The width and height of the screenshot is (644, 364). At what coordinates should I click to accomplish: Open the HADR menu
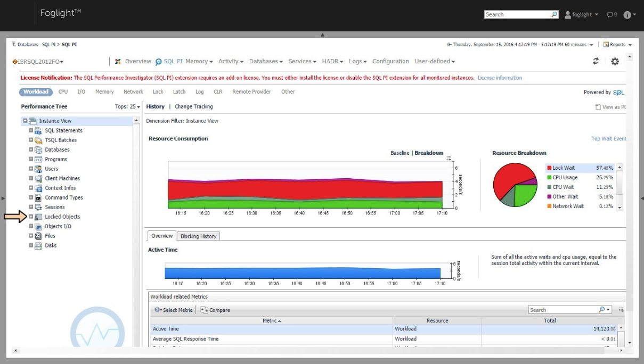(332, 61)
